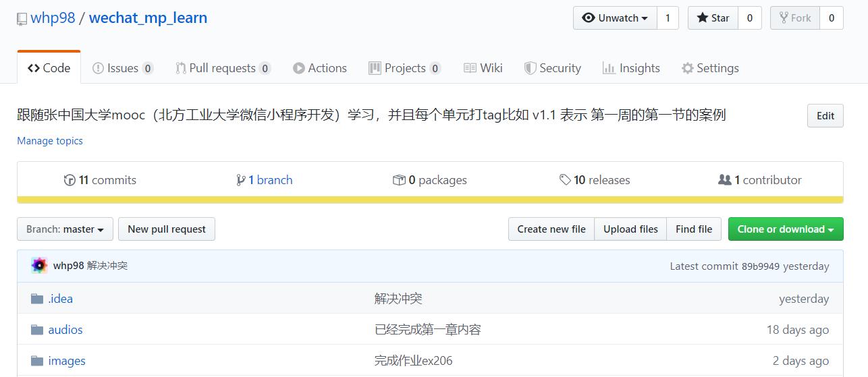Viewport: 868px width, 377px height.
Task: View the forks count next to Fork
Action: [831, 18]
